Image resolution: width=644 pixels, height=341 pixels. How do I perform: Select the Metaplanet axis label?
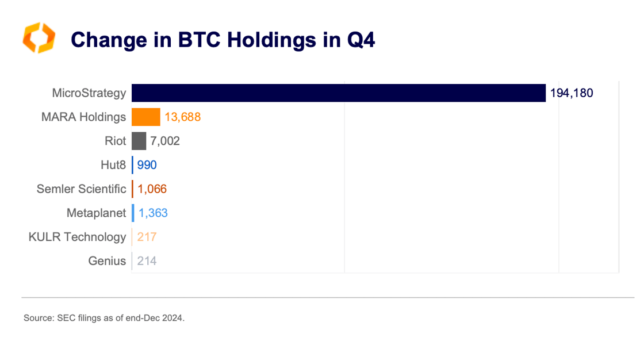pos(96,213)
